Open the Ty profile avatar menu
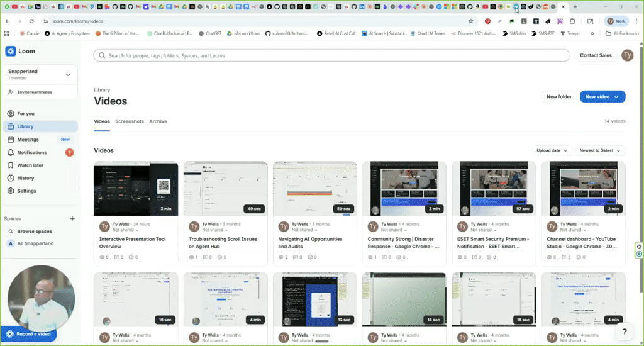Screen dimensions: 644x346 click(x=627, y=55)
